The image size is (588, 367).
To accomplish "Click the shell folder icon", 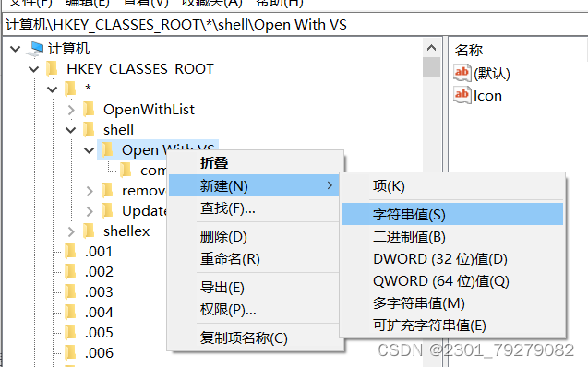I will point(89,130).
